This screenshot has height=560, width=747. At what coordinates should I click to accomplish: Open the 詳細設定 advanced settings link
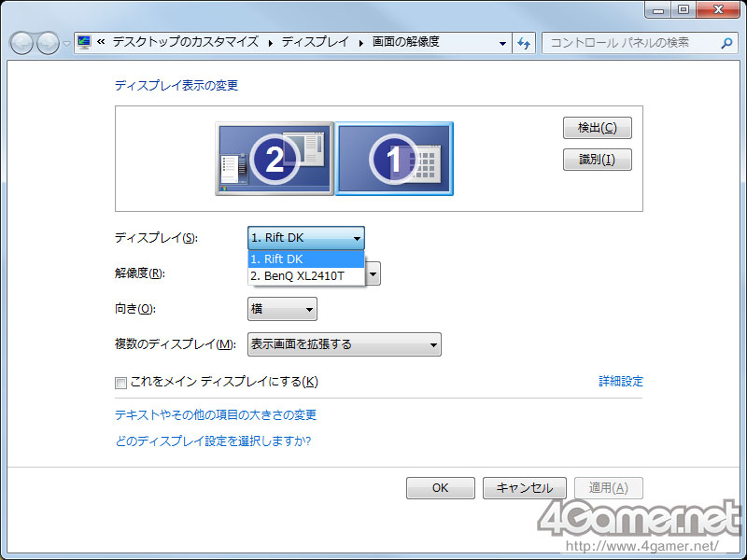620,382
